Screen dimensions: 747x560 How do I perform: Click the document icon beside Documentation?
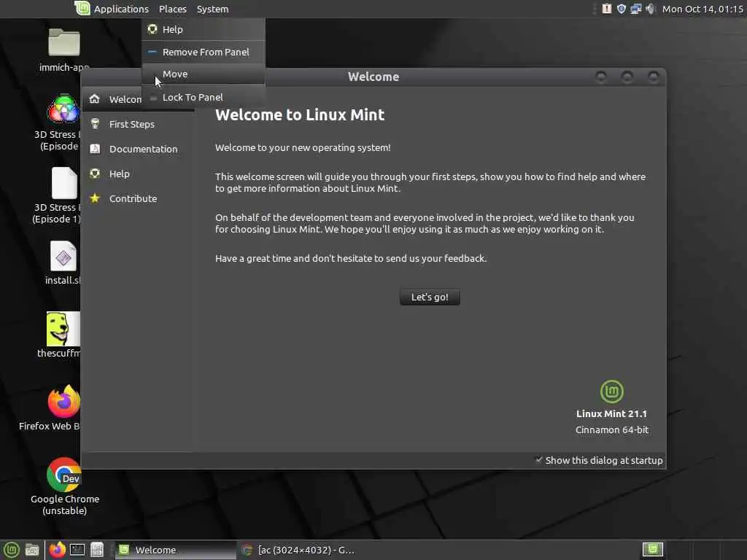click(x=95, y=149)
